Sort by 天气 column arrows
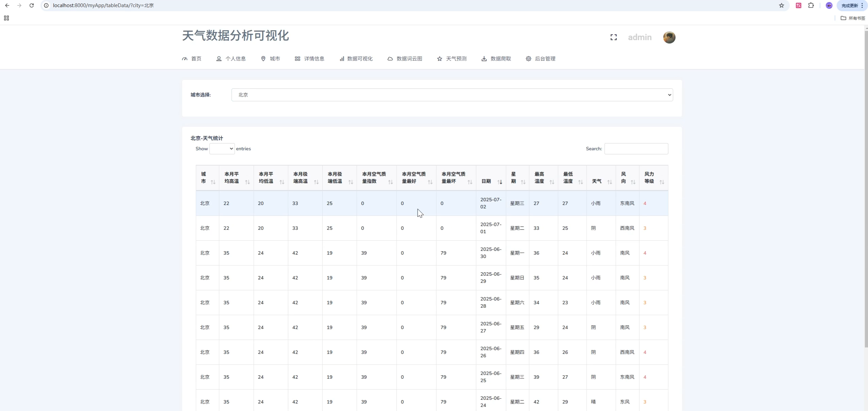This screenshot has width=868, height=411. [x=610, y=182]
